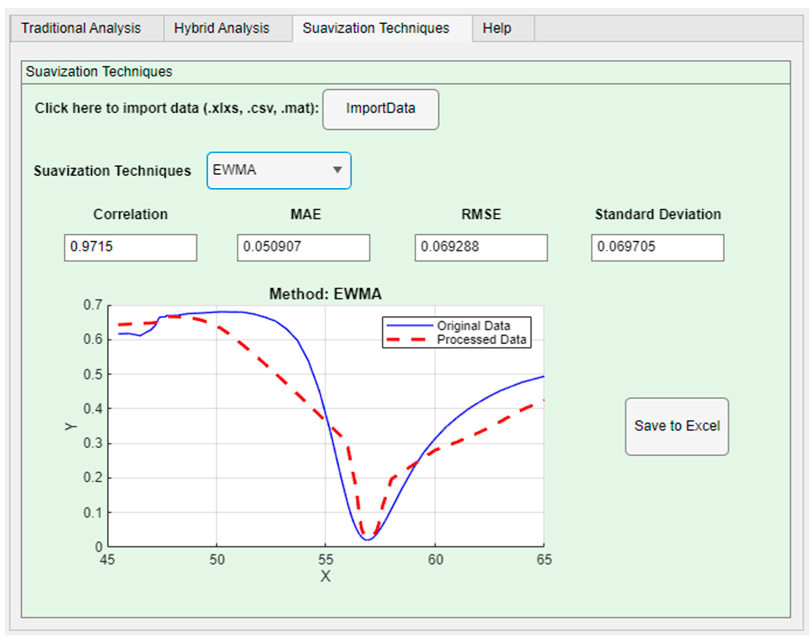Click the Original Data legend entry
Screen dimensions: 812x644
click(473, 325)
